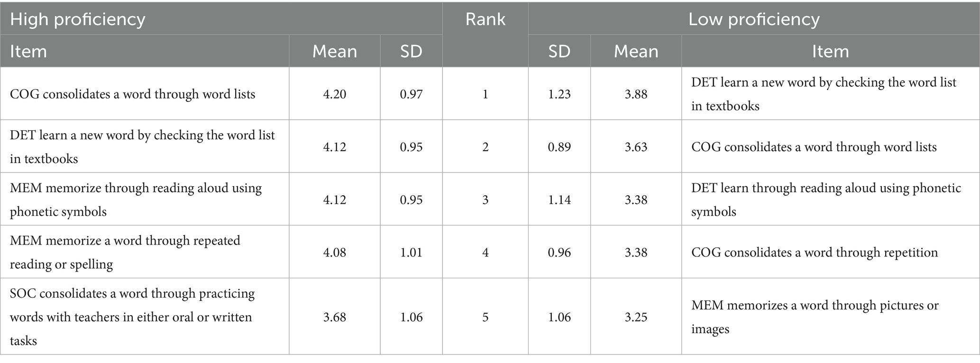Click the 1.23 SD value

tap(559, 94)
